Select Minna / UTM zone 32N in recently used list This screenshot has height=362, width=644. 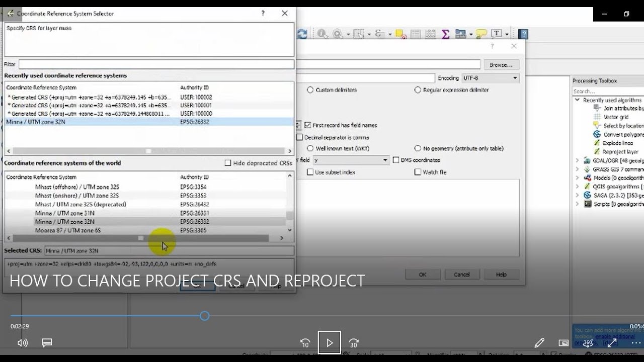click(x=149, y=122)
